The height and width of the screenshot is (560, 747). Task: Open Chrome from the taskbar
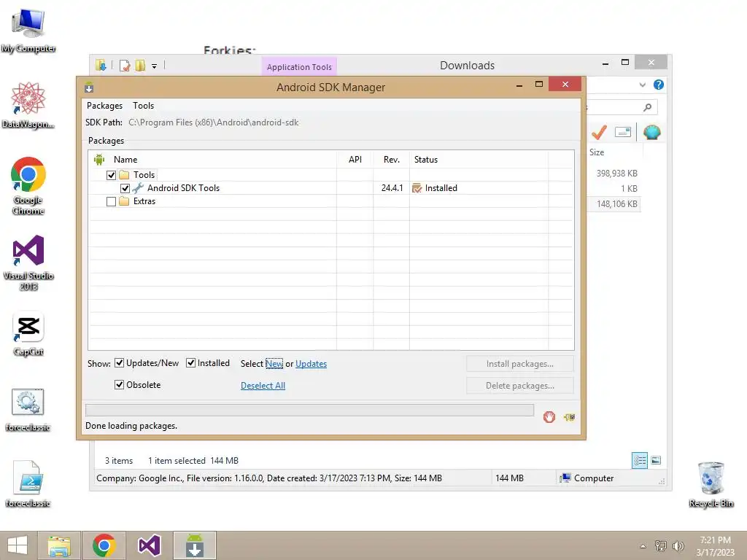104,545
